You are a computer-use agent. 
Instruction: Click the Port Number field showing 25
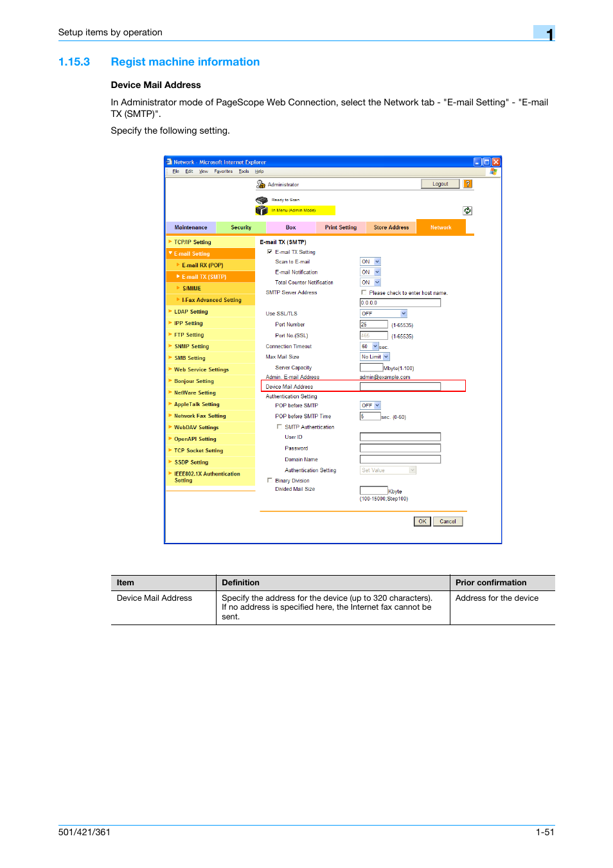[x=373, y=324]
